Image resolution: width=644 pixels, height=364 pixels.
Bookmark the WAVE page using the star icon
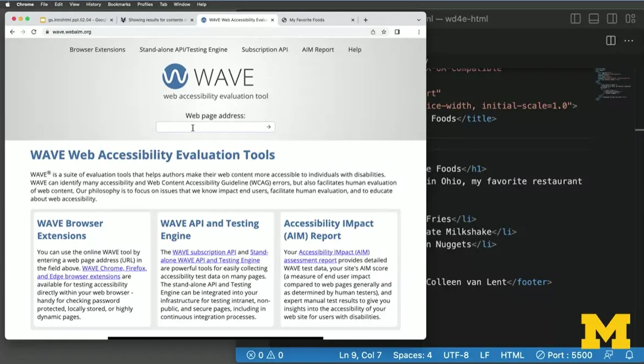click(x=383, y=32)
